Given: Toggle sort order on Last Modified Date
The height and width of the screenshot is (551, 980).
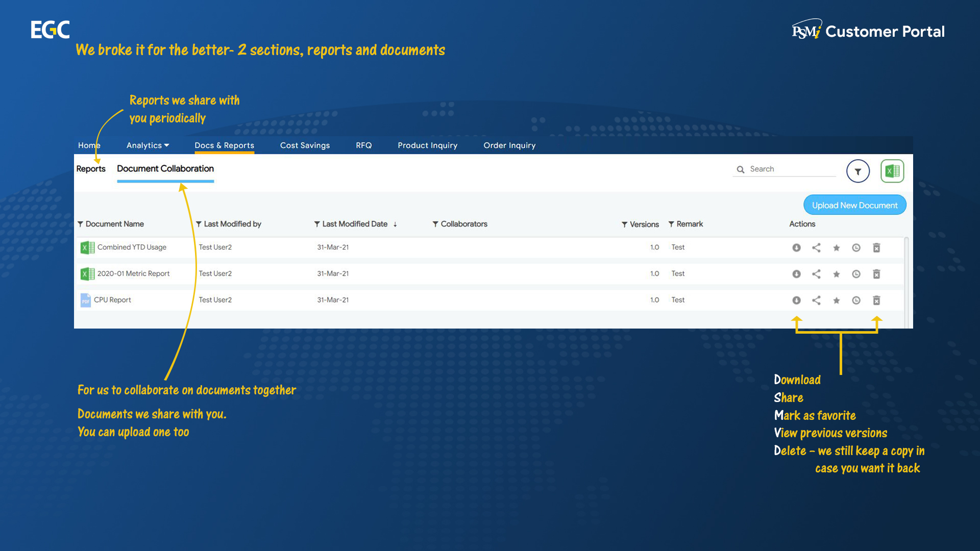Looking at the screenshot, I should (x=396, y=224).
